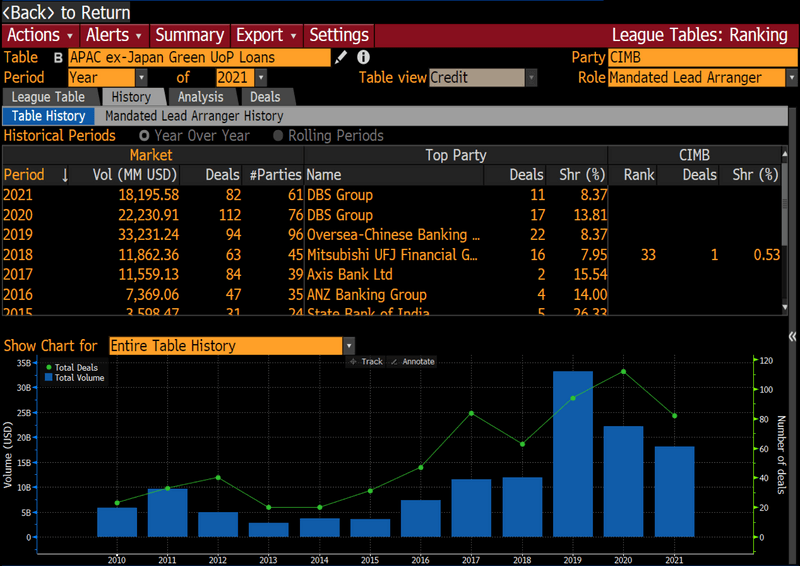Collapse side panel with double chevron icon
Viewport: 800px width, 566px height.
click(x=792, y=336)
